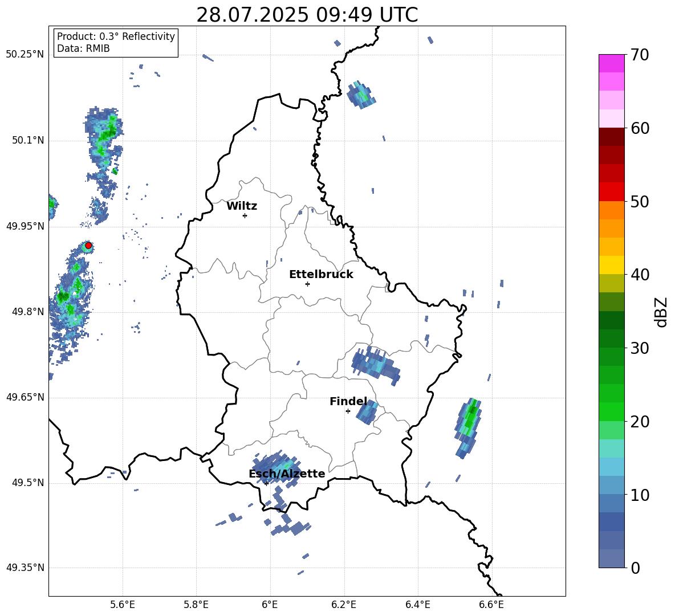Pick the magenta swatch at top of colorbar
675x616 pixels.
[x=611, y=63]
